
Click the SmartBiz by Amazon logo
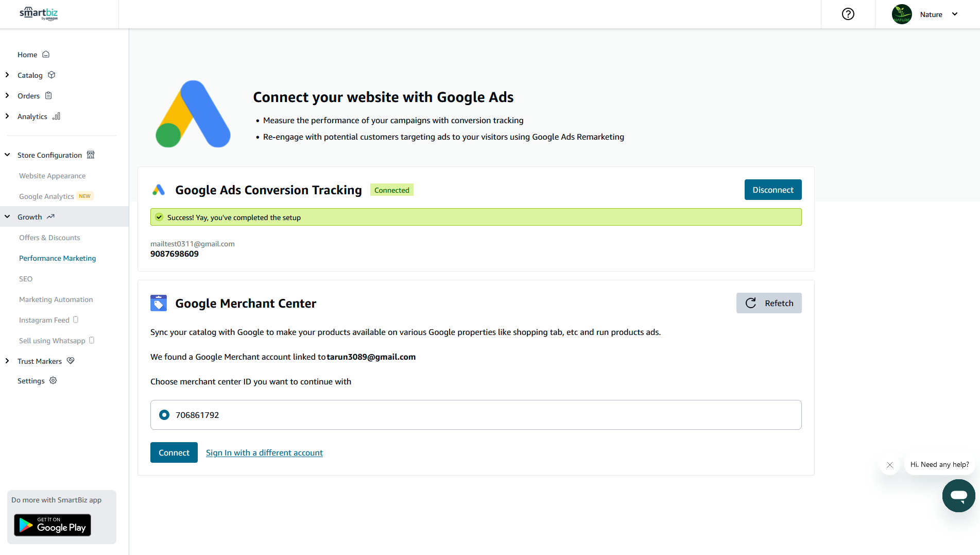[39, 14]
